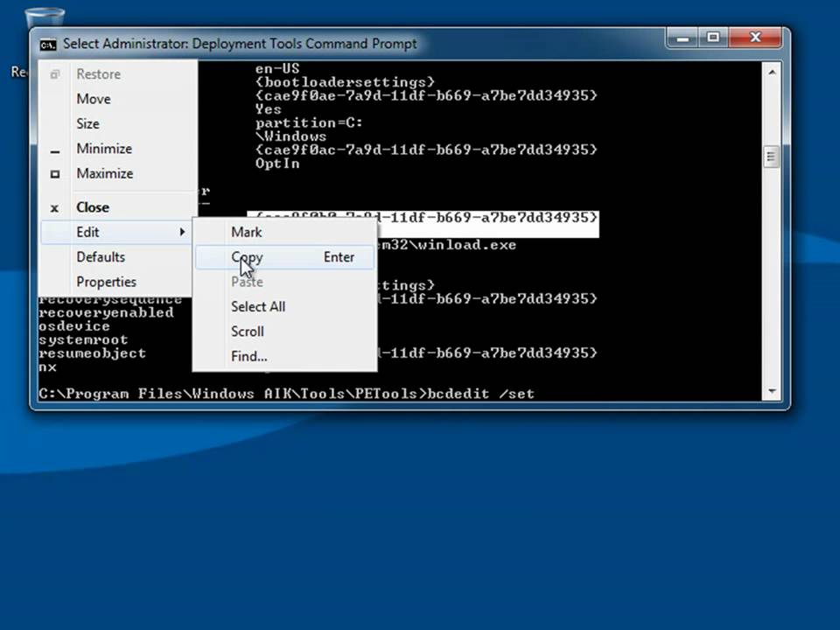Click the 'bcdedit /set' command line text
The height and width of the screenshot is (630, 840).
481,394
